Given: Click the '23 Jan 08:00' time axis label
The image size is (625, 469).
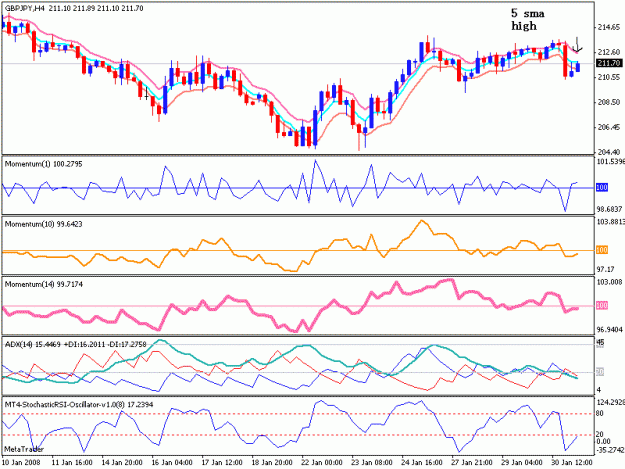Looking at the screenshot, I should 371,463.
